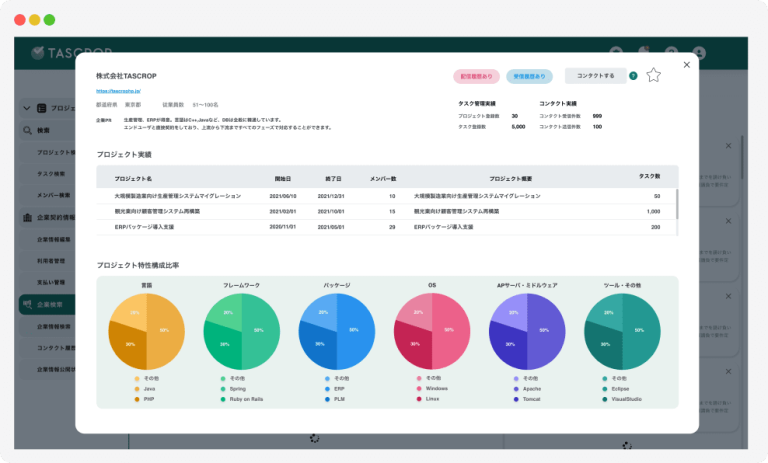
Task: Open the tascropho.jp company link
Action: 119,91
